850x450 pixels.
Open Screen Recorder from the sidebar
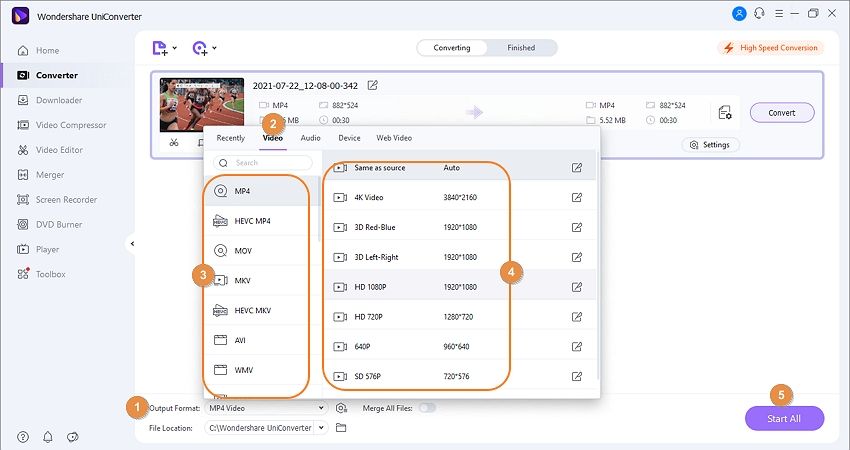pos(57,200)
